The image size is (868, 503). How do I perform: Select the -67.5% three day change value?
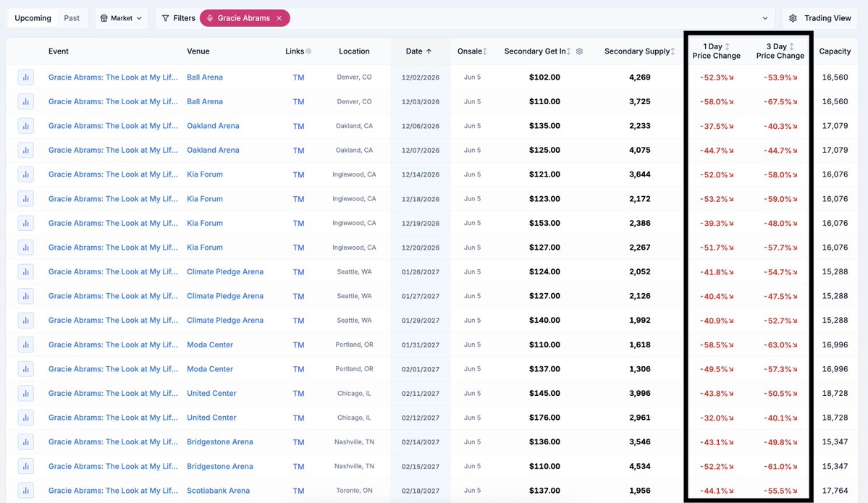point(780,102)
